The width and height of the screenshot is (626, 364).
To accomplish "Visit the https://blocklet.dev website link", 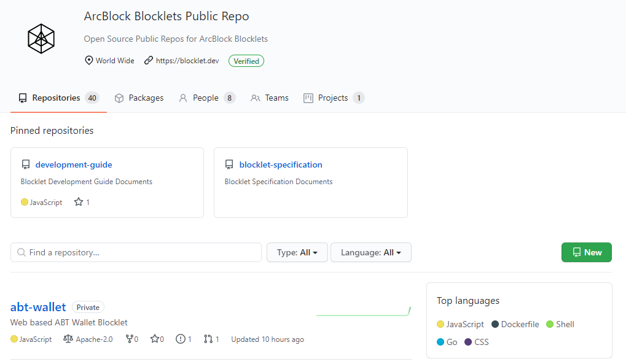I will coord(187,61).
